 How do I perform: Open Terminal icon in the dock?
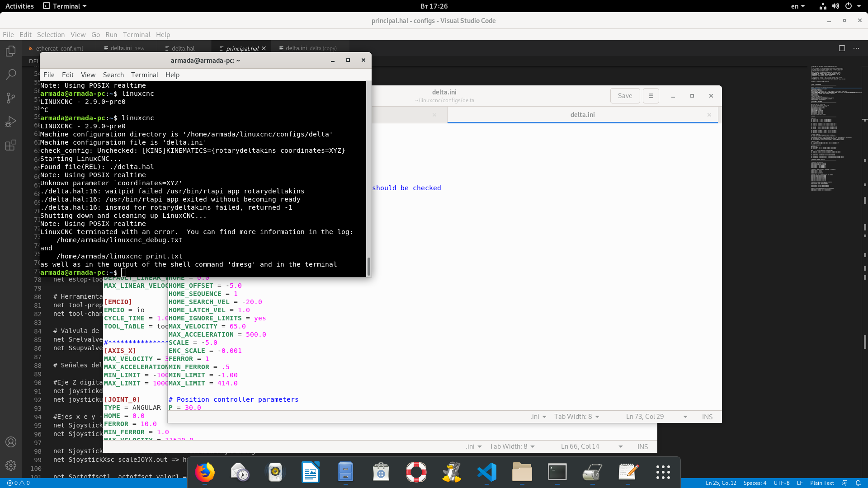[x=557, y=473]
